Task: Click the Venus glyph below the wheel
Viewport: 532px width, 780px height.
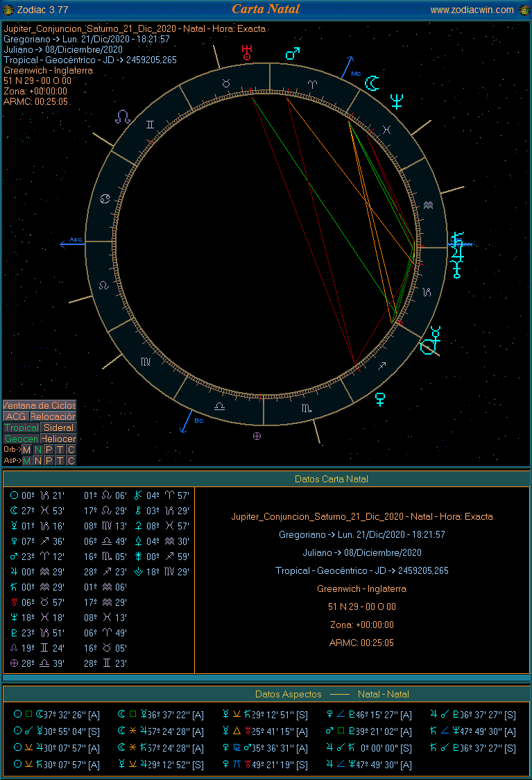Action: tap(380, 399)
